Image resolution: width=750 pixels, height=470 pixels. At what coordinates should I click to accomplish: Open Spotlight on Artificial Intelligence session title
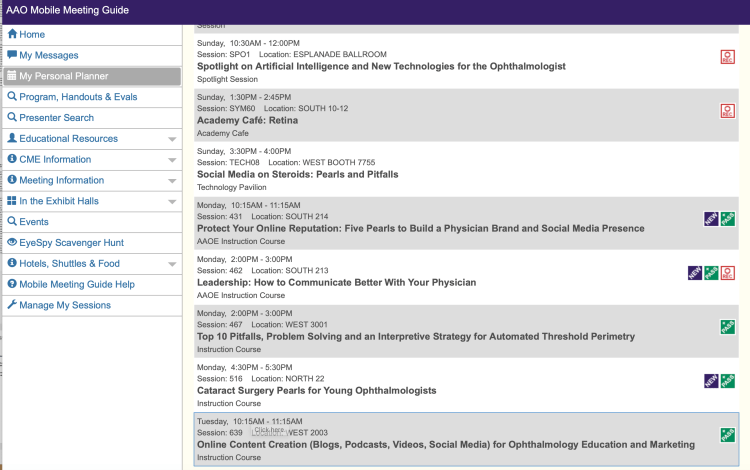(x=381, y=66)
